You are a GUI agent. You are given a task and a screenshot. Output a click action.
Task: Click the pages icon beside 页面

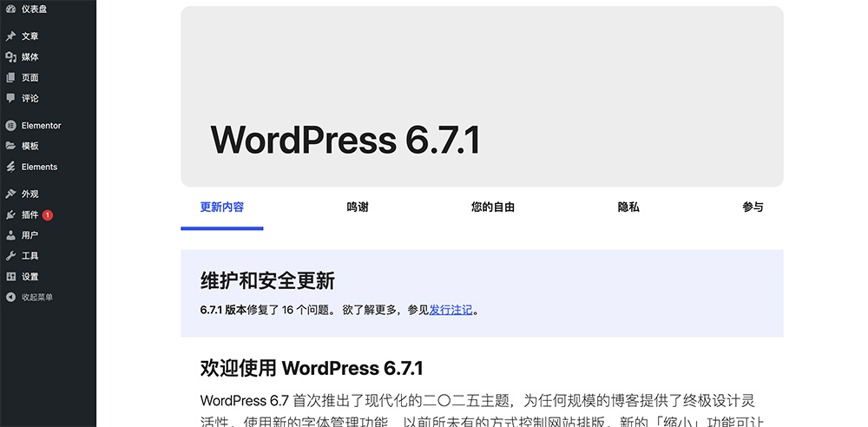coord(10,77)
